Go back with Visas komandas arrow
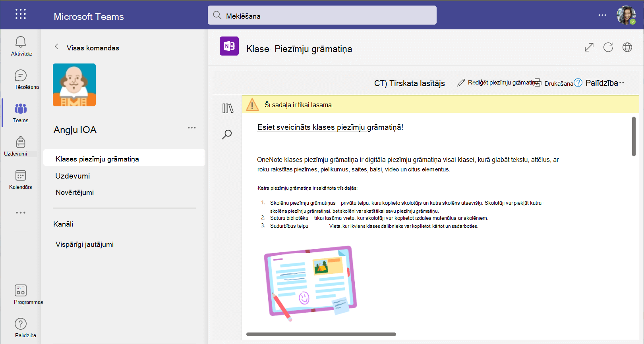This screenshot has height=344, width=644. pyautogui.click(x=56, y=47)
